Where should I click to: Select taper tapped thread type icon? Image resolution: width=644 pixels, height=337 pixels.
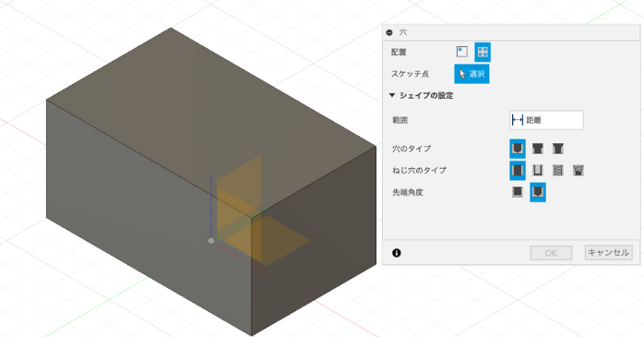tap(578, 170)
